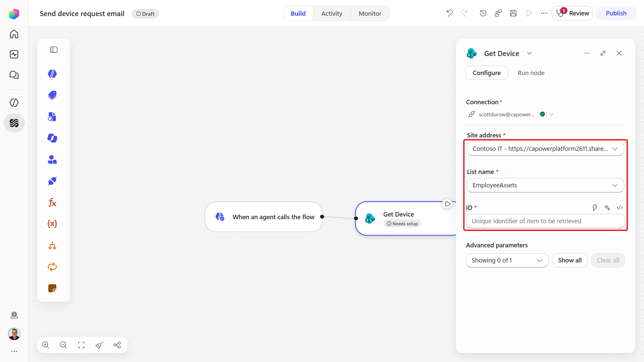The width and height of the screenshot is (644, 362).
Task: Select the 'When an agent calls the flow' node
Action: (x=264, y=217)
